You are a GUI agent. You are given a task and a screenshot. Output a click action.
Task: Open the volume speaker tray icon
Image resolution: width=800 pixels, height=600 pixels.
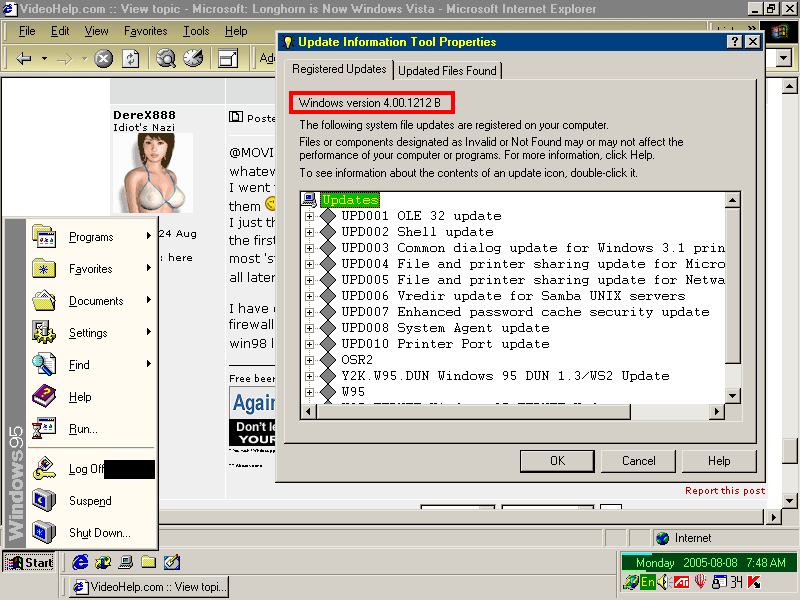pyautogui.click(x=663, y=582)
